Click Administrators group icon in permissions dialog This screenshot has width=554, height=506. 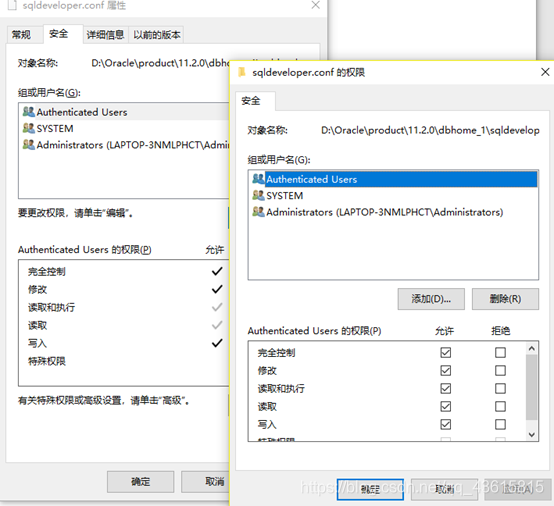(x=258, y=212)
